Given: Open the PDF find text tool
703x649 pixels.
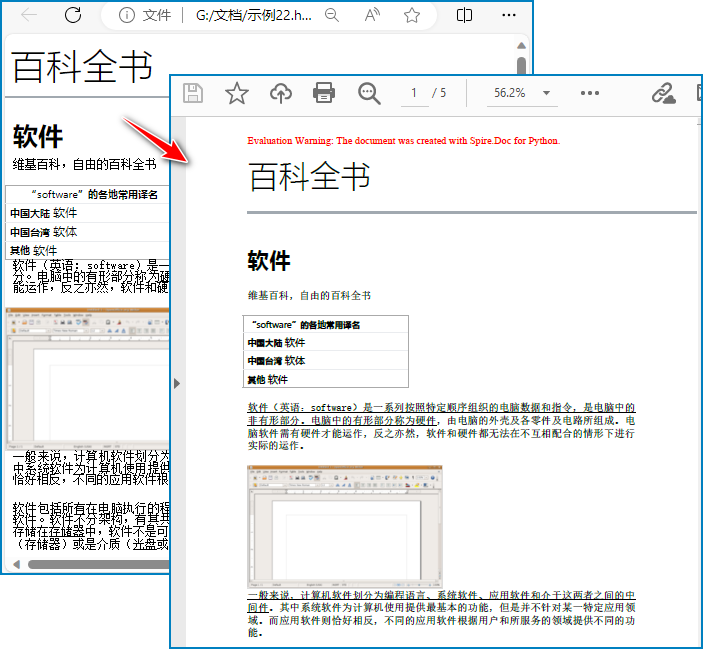Looking at the screenshot, I should (369, 93).
